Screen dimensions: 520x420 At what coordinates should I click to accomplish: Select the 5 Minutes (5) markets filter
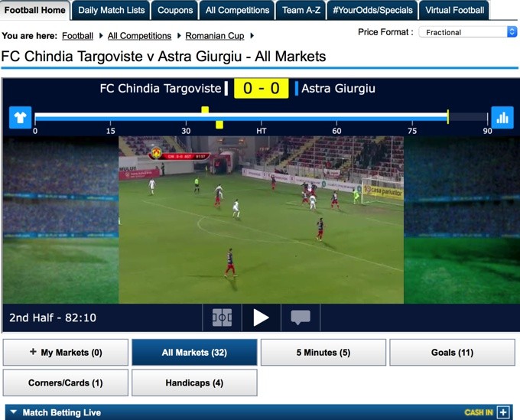coord(323,353)
